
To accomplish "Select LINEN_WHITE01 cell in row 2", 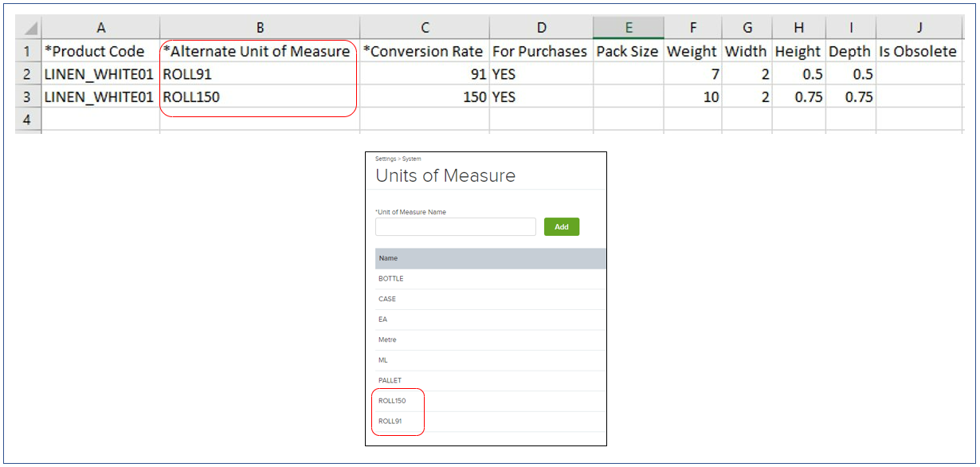I will (100, 74).
